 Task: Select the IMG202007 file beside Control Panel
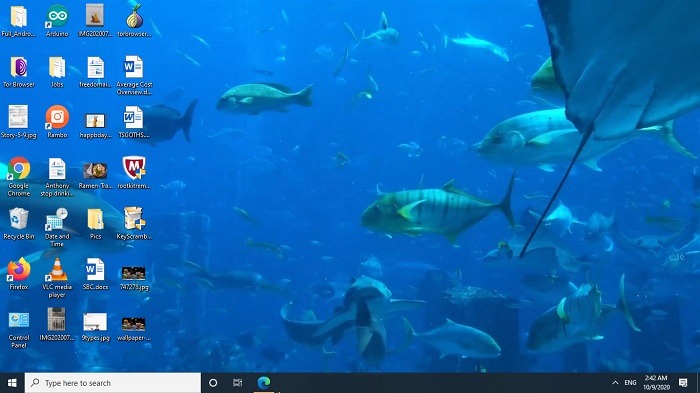[57, 320]
